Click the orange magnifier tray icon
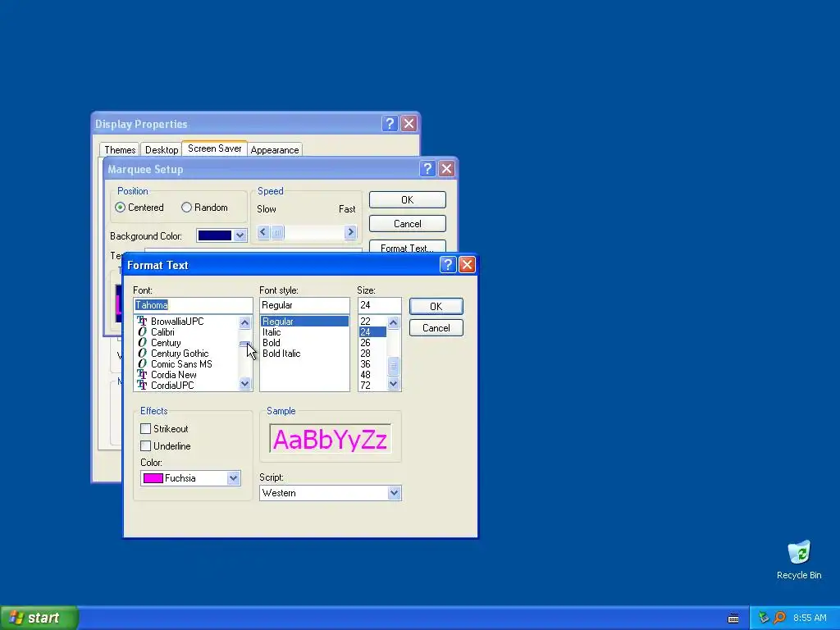 coord(780,618)
